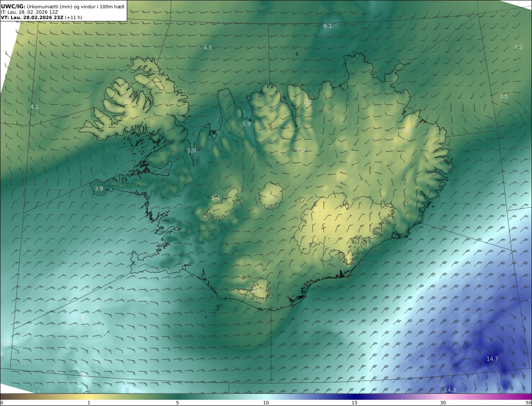Viewport: 532px width, 406px height.
Task: Click the '30' label on the scale
Action: click(443, 403)
